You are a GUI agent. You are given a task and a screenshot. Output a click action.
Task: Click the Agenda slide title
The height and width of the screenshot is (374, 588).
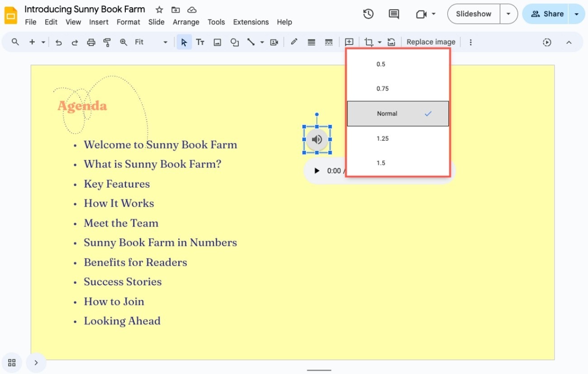82,106
